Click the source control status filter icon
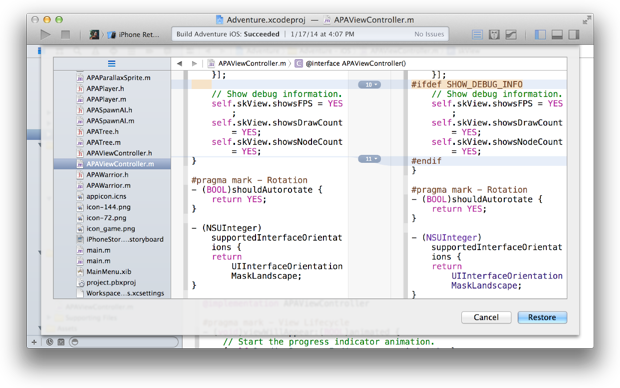Viewport: 620px width, 388px height. (61, 342)
